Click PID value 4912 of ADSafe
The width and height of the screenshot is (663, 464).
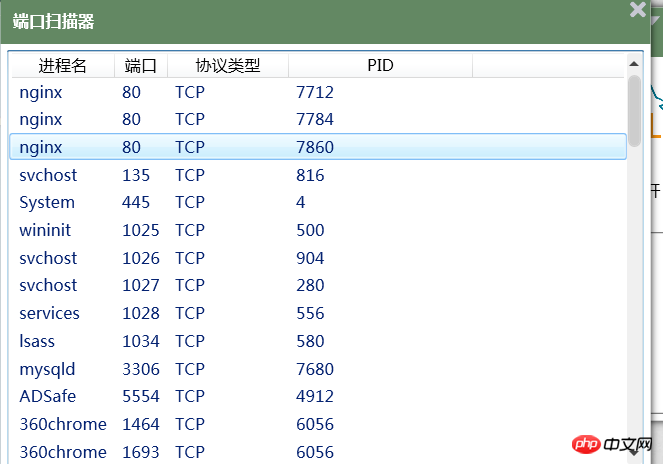pos(315,396)
